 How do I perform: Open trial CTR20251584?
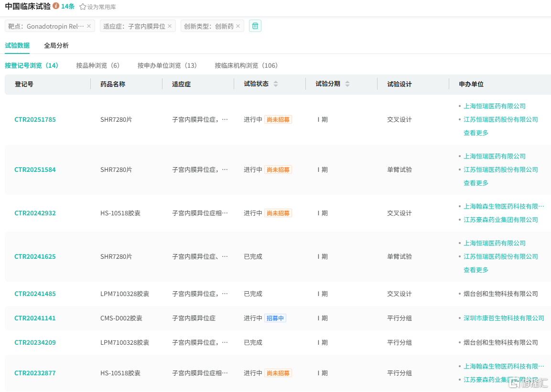35,170
